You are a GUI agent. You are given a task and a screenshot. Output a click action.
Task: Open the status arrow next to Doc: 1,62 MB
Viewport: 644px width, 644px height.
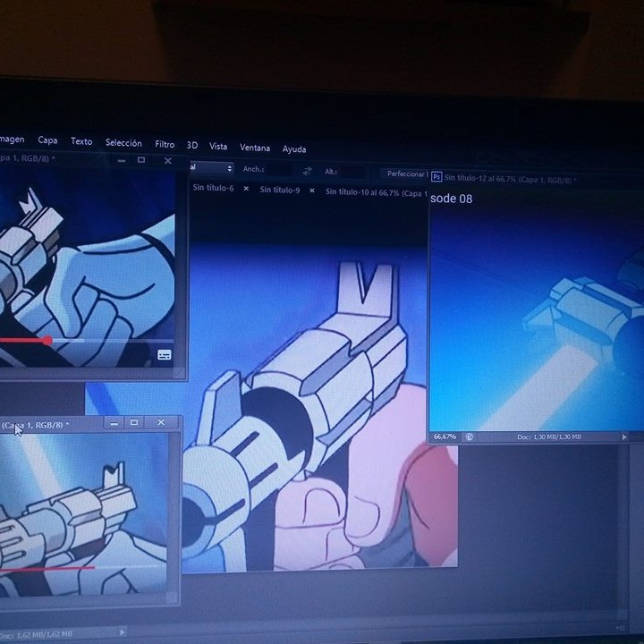122,632
